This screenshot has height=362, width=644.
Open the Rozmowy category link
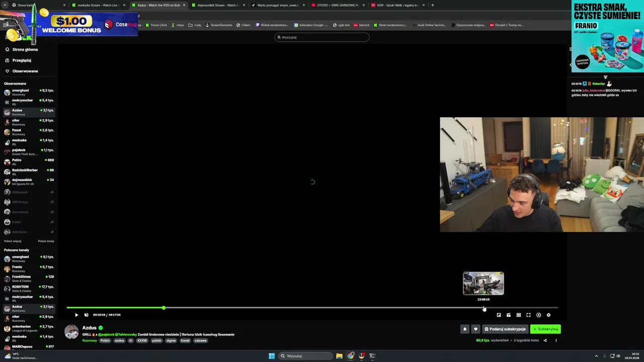[x=90, y=341]
